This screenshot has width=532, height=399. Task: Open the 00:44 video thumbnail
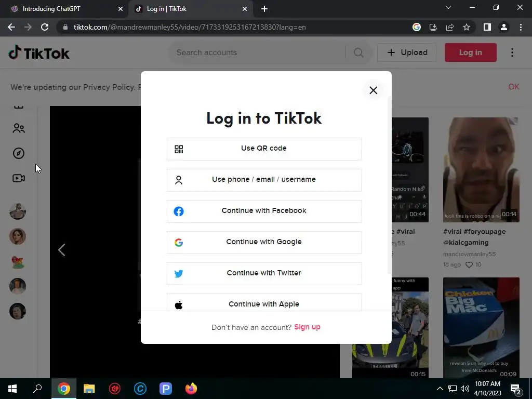point(410,170)
